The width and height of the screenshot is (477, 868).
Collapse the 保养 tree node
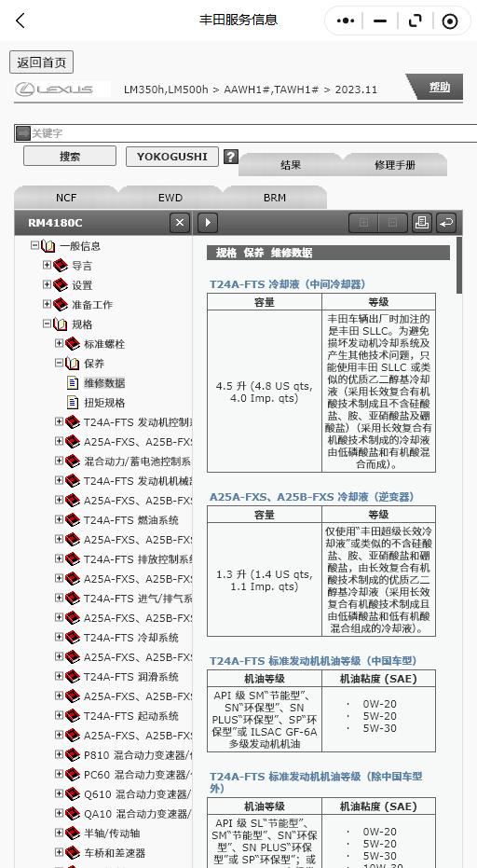[60, 364]
